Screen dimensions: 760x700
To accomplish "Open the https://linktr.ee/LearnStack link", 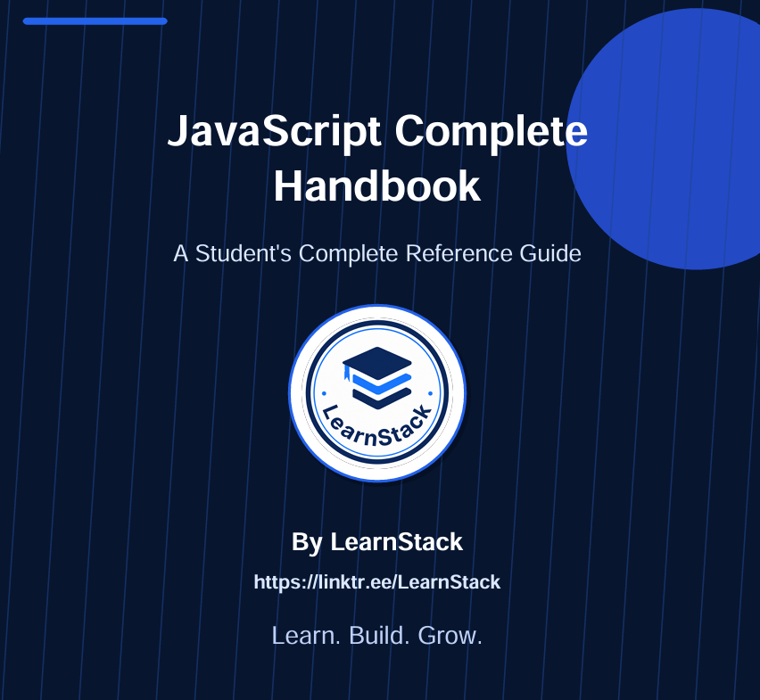I will 377,582.
